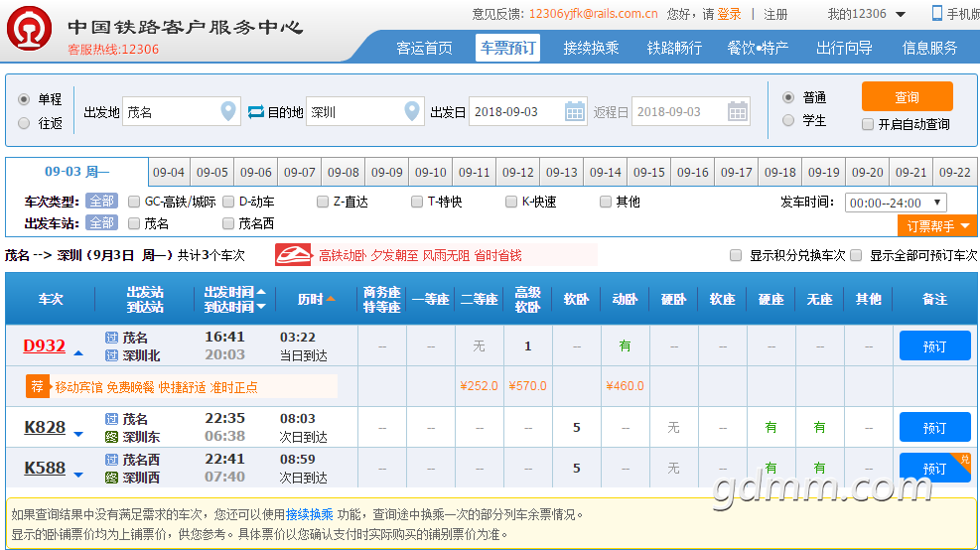Click the 荐 recommendation badge under D932
This screenshot has width=980, height=550.
pos(37,387)
